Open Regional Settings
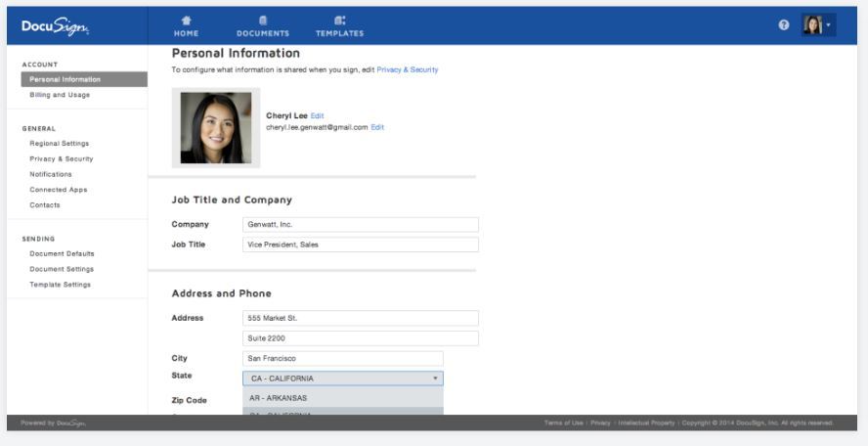The image size is (868, 446). click(60, 144)
